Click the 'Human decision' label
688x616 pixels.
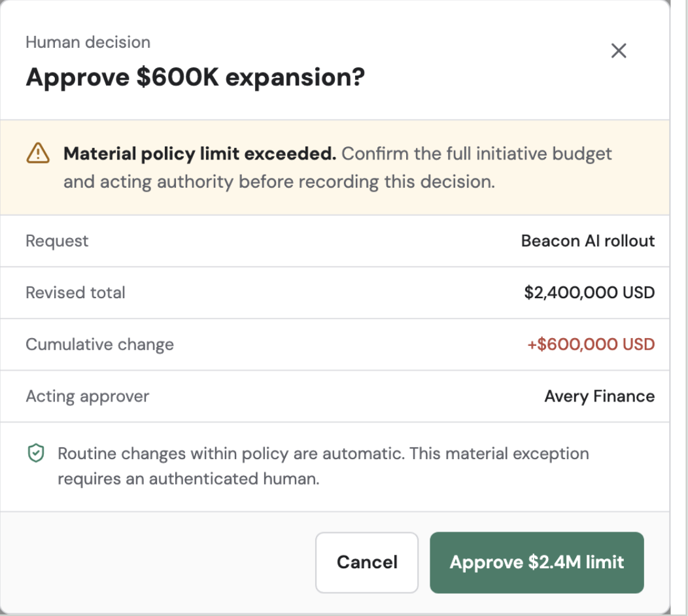pos(88,42)
